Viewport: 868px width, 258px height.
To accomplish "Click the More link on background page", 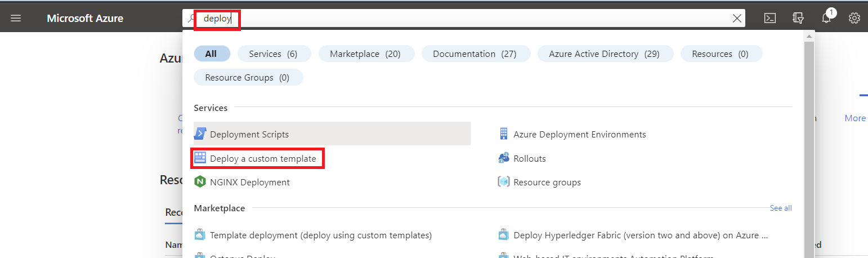I will pyautogui.click(x=855, y=118).
